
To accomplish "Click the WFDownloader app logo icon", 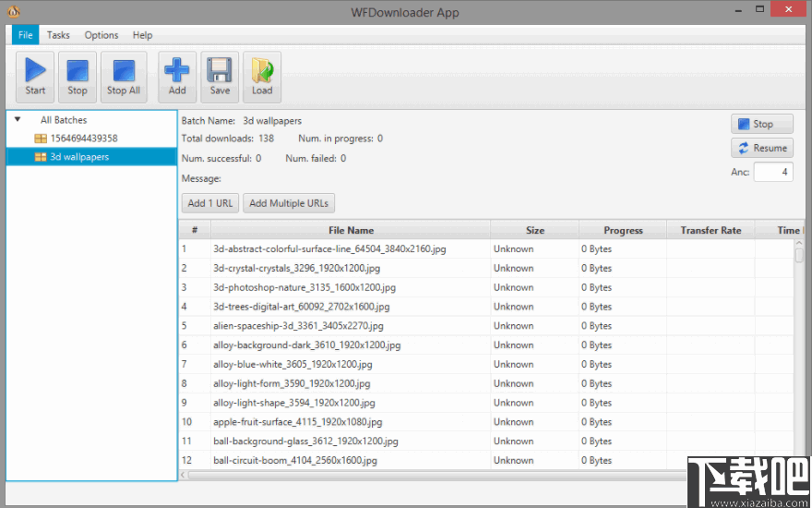I will (x=14, y=11).
